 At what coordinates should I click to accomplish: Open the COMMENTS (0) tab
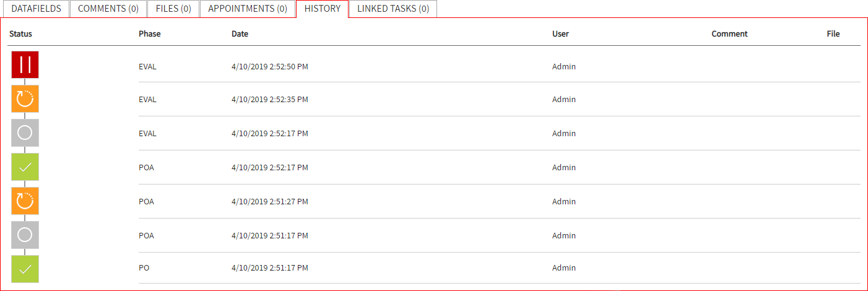[x=108, y=9]
